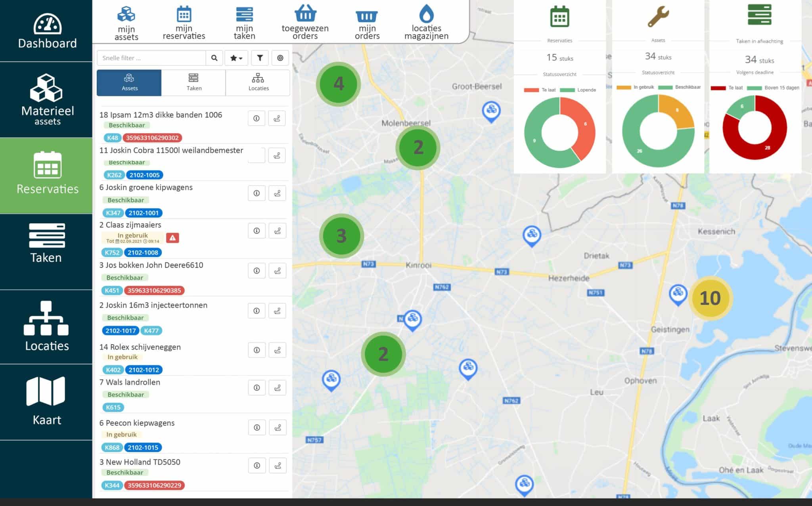Show route for Jos bokken John Deere6610
The width and height of the screenshot is (812, 506).
[x=277, y=271]
